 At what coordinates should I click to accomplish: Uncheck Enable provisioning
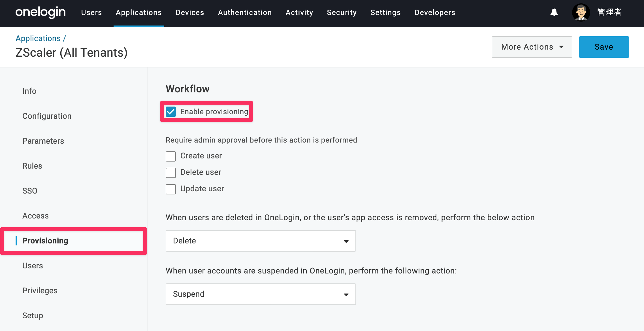click(171, 112)
